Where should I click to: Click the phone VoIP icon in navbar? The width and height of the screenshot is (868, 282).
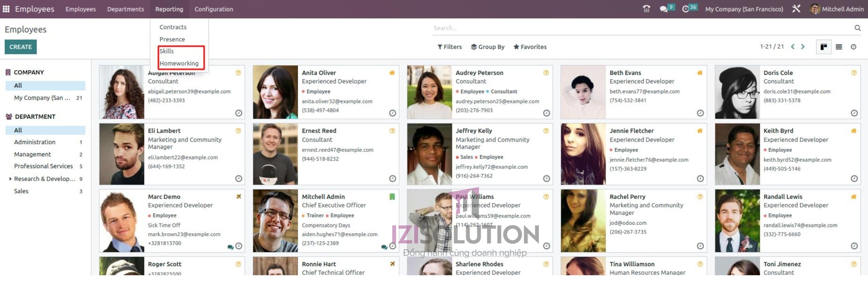(x=646, y=9)
